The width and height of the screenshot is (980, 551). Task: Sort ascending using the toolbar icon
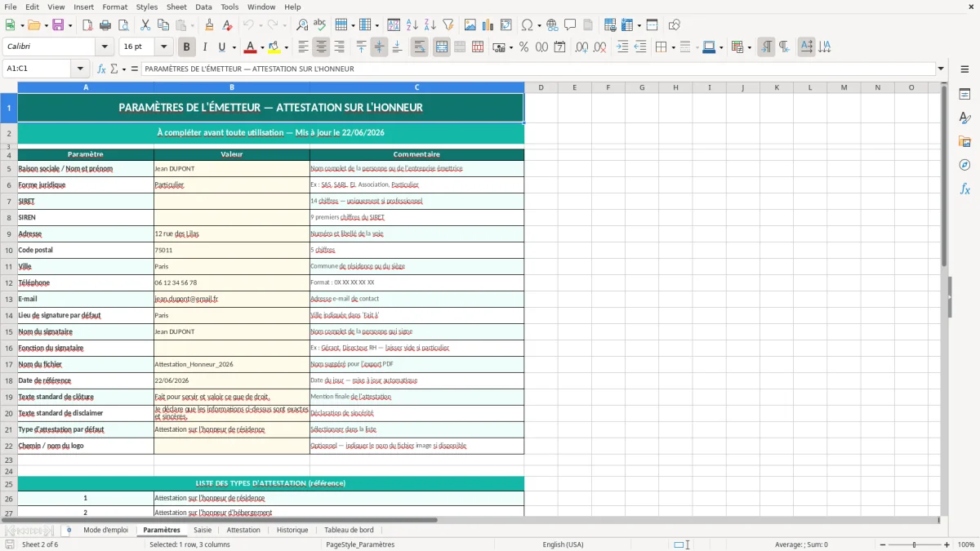click(412, 25)
